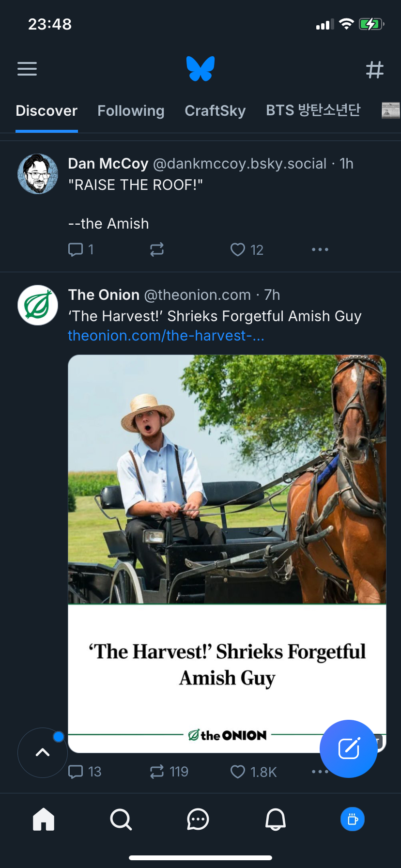401x868 pixels.
Task: Compose a new post
Action: [x=348, y=748]
